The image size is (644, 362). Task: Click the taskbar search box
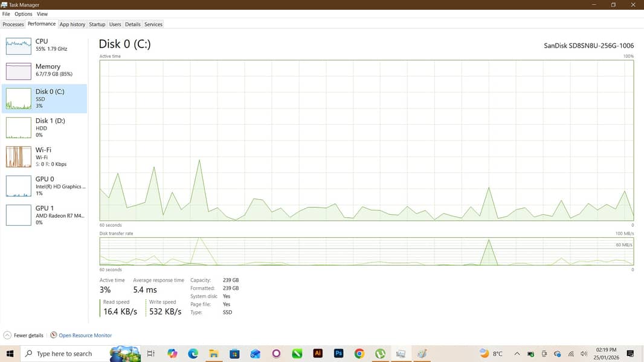63,354
